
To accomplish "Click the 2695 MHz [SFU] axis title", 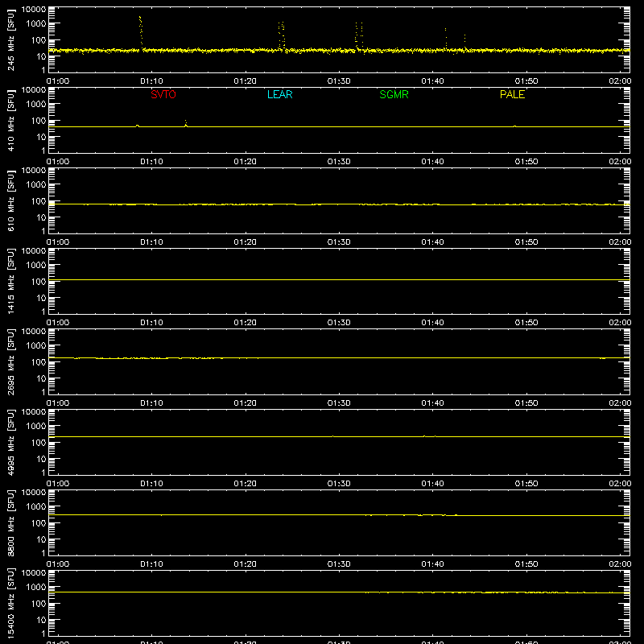I will click(11, 361).
